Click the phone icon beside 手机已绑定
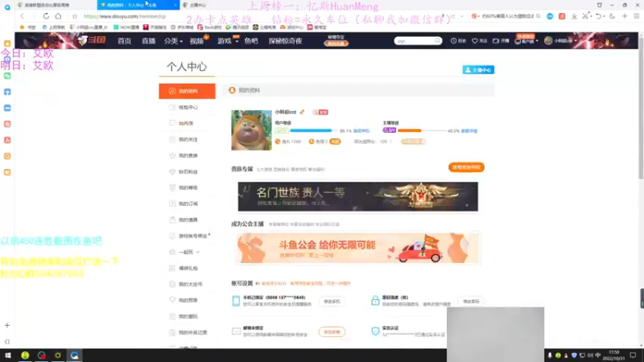The width and height of the screenshot is (644, 362). [236, 300]
